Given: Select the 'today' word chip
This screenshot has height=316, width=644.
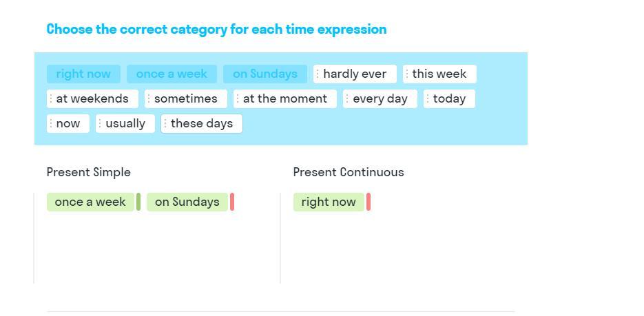Looking at the screenshot, I should pyautogui.click(x=450, y=98).
